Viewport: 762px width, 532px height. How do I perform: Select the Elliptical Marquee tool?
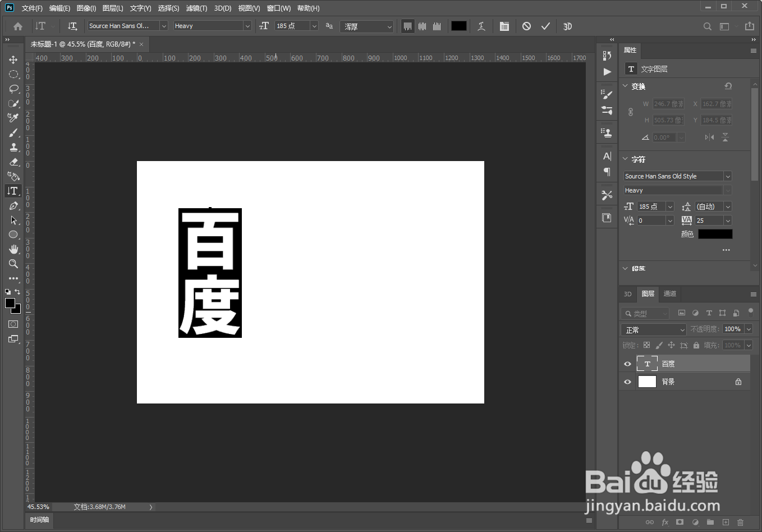(x=13, y=74)
